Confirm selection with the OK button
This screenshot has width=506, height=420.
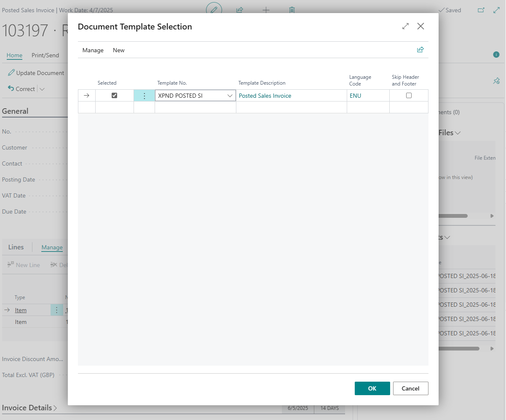point(372,388)
